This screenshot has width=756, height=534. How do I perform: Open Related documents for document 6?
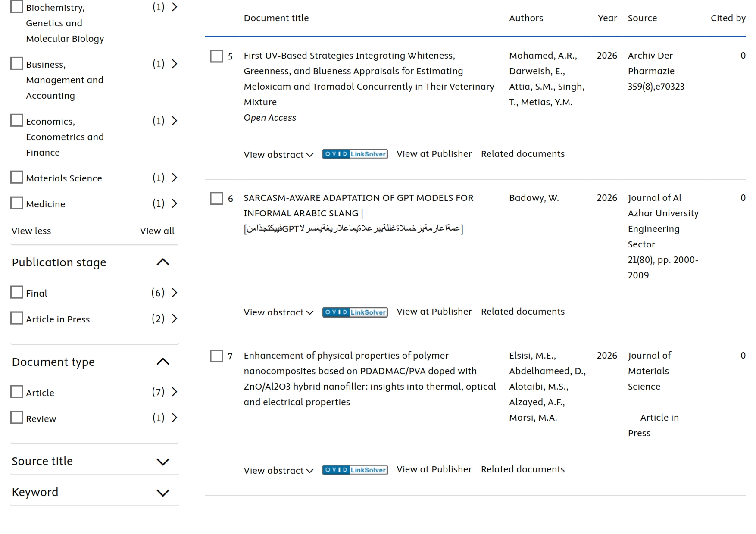[523, 312]
